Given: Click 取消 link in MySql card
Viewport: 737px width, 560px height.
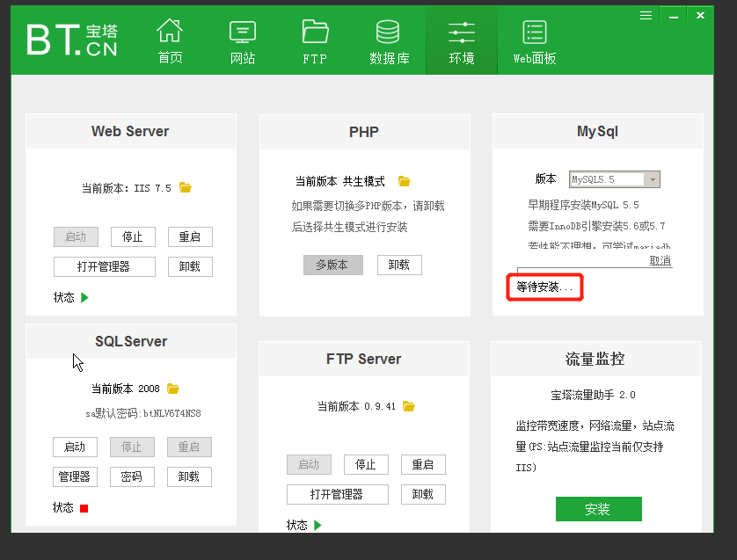Looking at the screenshot, I should click(660, 261).
